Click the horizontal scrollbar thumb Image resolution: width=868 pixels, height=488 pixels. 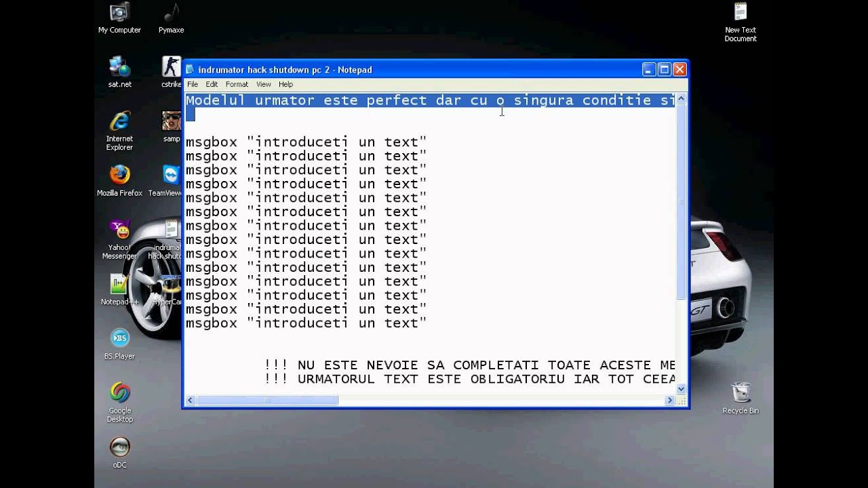point(267,401)
